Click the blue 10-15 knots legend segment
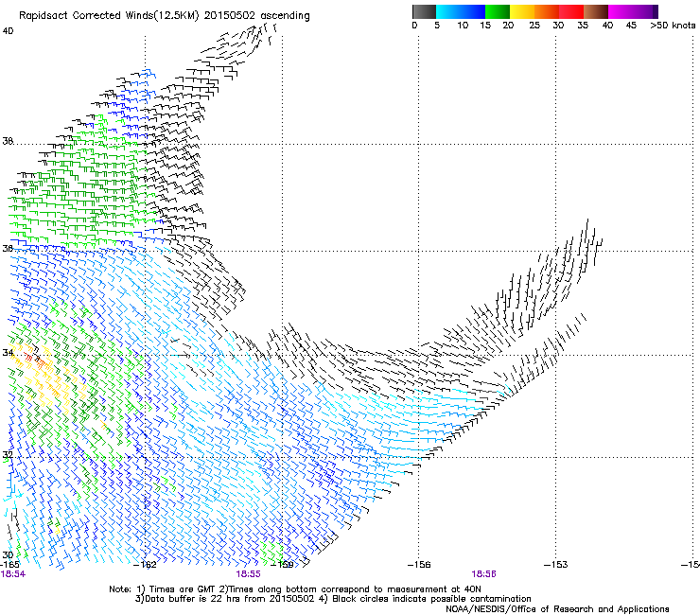Image resolution: width=700 pixels, height=615 pixels. 473,11
